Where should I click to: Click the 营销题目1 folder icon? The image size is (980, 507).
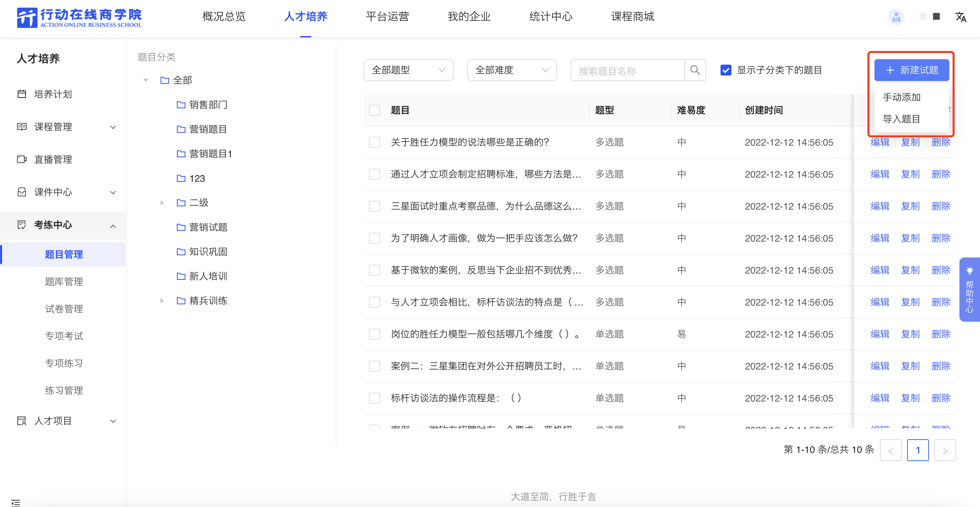(x=181, y=153)
